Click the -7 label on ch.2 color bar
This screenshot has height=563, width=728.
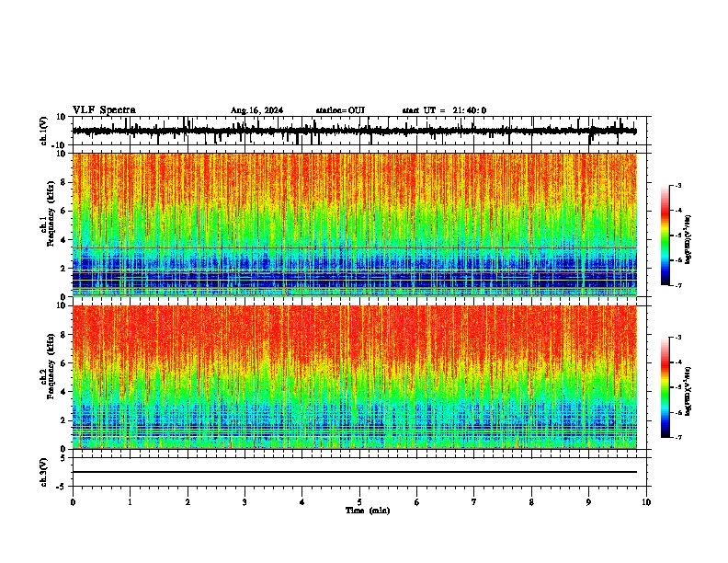(x=678, y=437)
